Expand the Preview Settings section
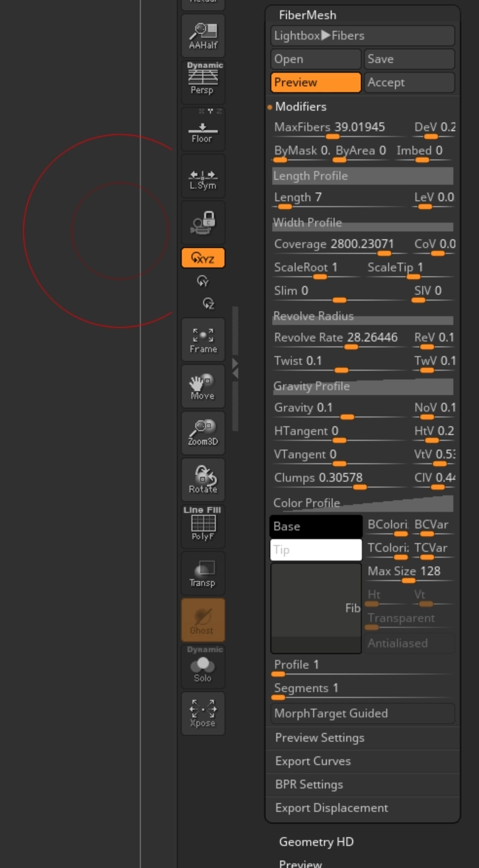479x868 pixels. coord(319,738)
